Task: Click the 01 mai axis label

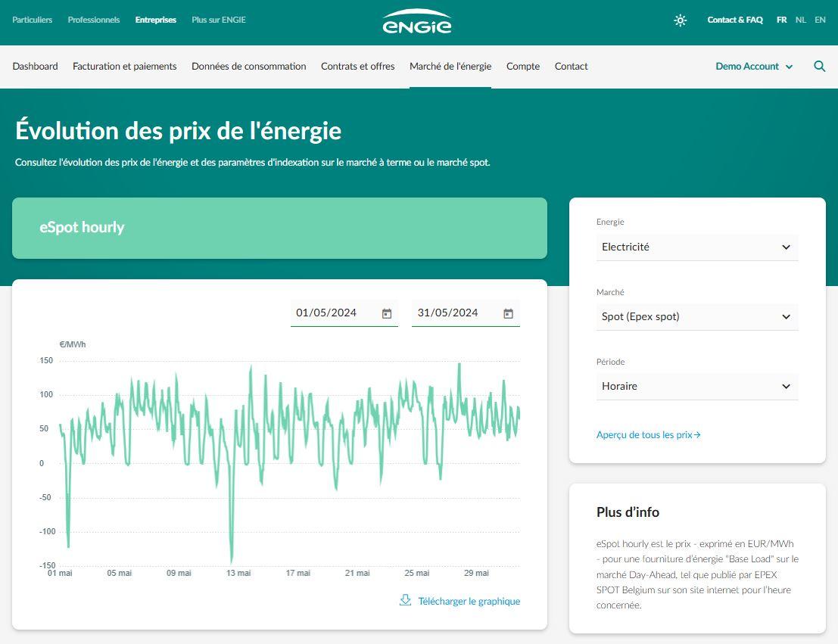Action: click(60, 573)
